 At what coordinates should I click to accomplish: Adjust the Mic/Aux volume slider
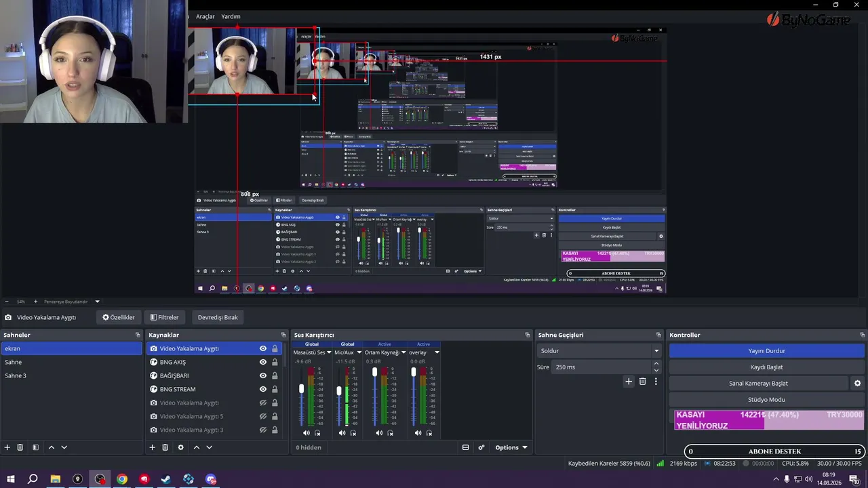(x=338, y=390)
